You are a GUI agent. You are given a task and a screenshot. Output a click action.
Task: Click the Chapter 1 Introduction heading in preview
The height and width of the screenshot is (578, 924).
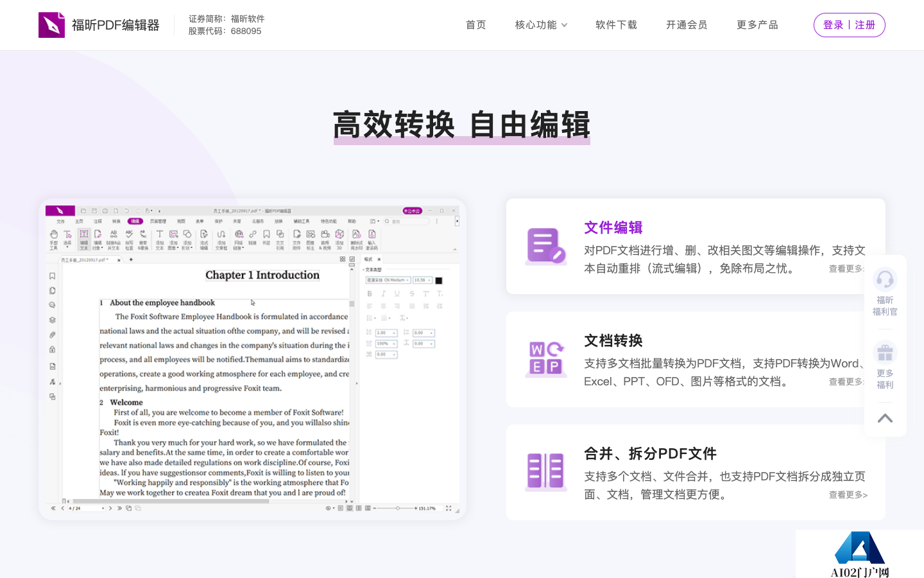(x=262, y=275)
